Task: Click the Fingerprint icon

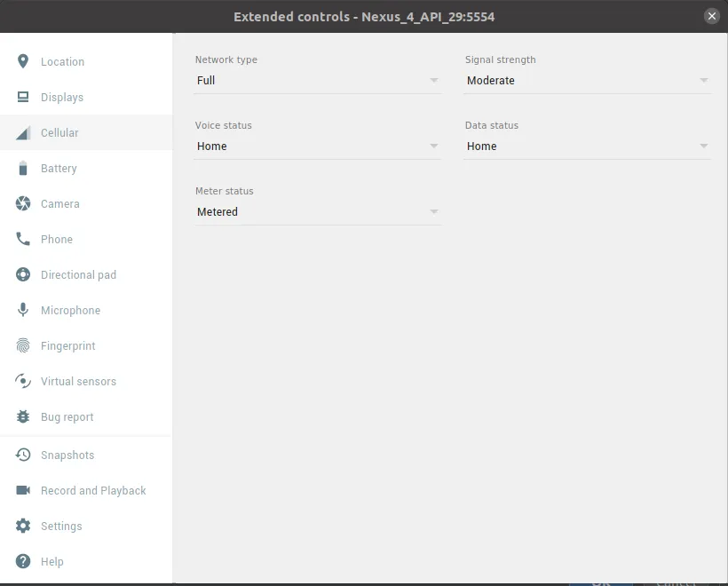Action: click(x=23, y=345)
